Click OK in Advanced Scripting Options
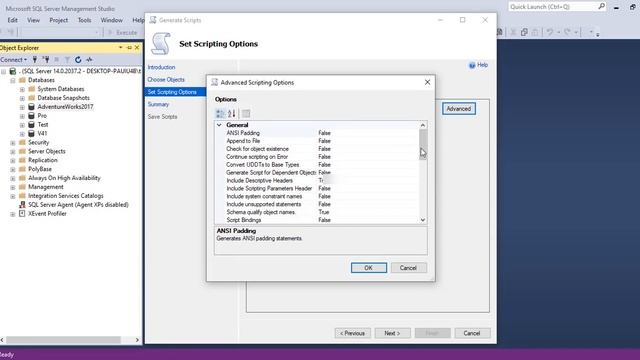The height and width of the screenshot is (360, 640). (369, 268)
